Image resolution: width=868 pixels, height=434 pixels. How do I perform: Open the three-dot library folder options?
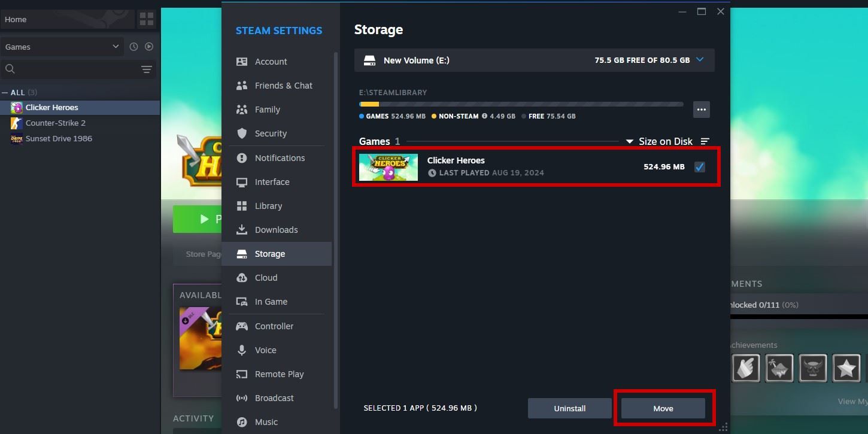tap(702, 110)
